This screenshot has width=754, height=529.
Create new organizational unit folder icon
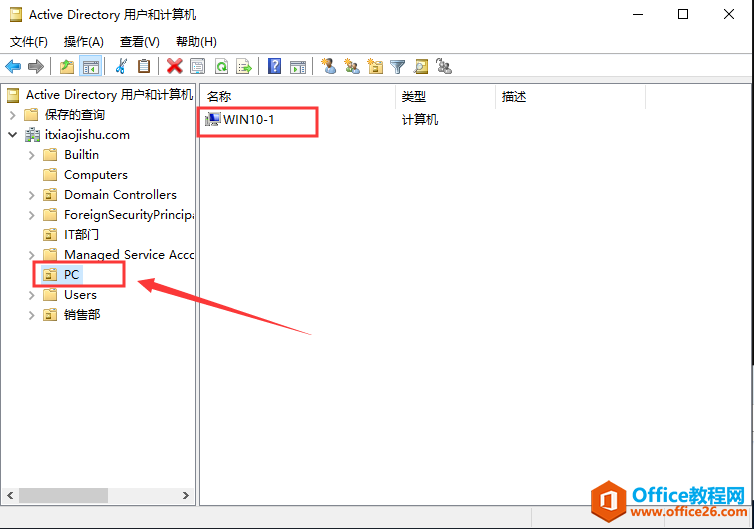(375, 66)
